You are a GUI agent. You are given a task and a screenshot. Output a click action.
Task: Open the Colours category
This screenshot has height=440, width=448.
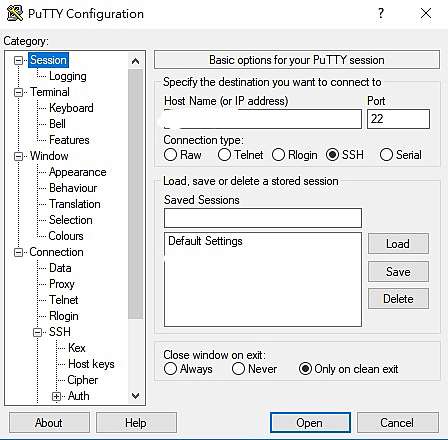(66, 236)
